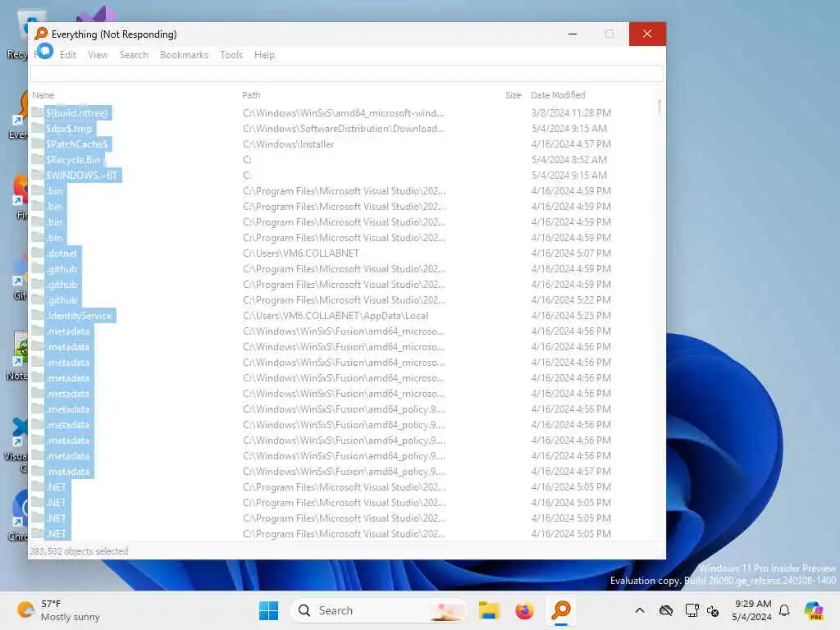Image resolution: width=840 pixels, height=630 pixels.
Task: Select the .IdentityService row name
Action: pyautogui.click(x=80, y=316)
